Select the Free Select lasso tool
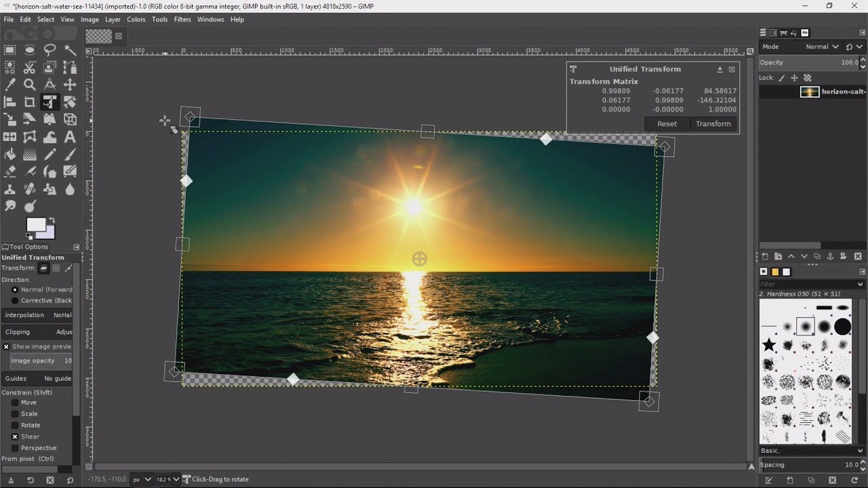The width and height of the screenshot is (868, 488). pos(50,50)
